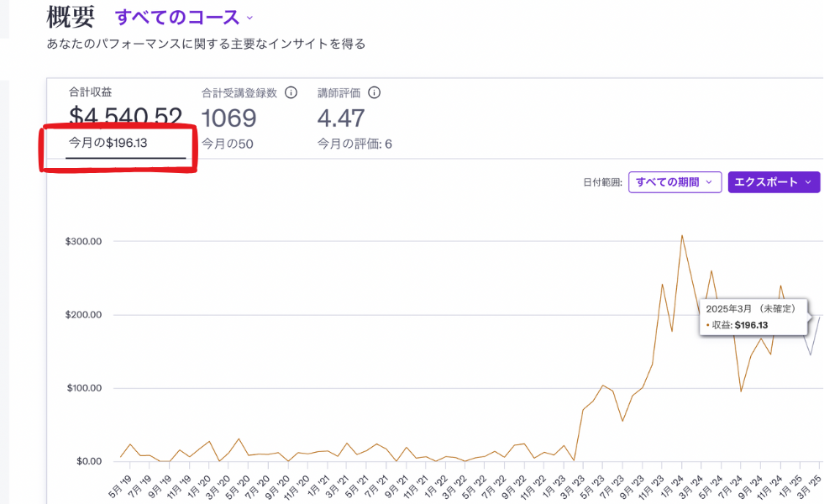This screenshot has width=840, height=504.
Task: Click the 日付範囲 label text
Action: pyautogui.click(x=603, y=182)
